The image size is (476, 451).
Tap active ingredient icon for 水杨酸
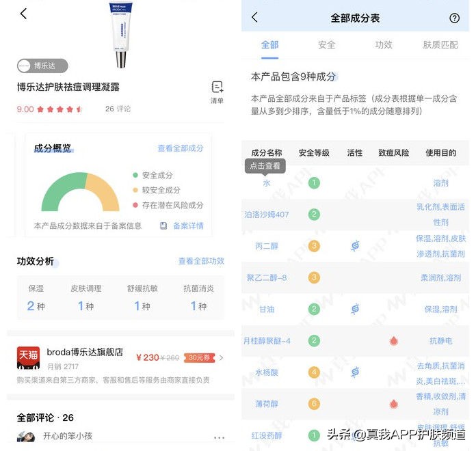tap(355, 372)
